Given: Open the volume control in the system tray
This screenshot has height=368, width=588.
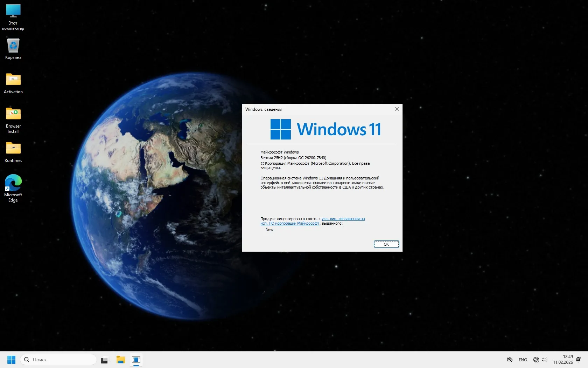Looking at the screenshot, I should [545, 360].
